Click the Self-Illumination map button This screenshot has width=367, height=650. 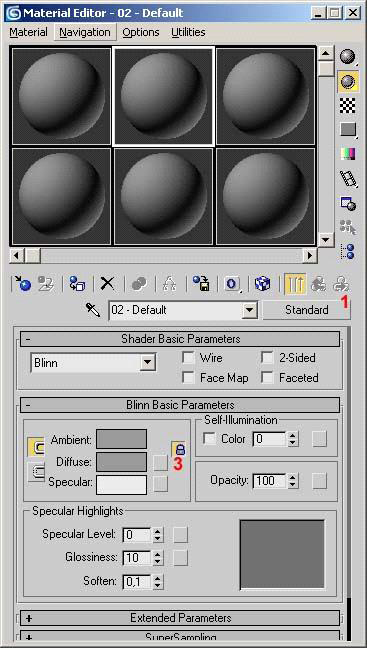coord(320,439)
